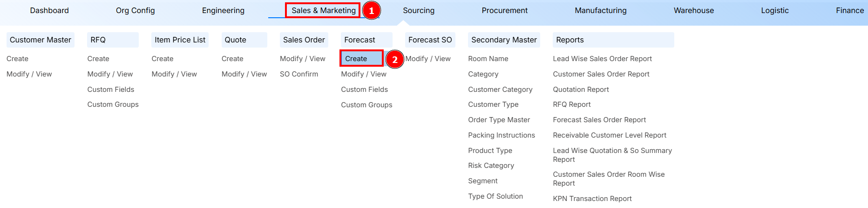
Task: Open Modify / View under Forecast SO
Action: 428,59
